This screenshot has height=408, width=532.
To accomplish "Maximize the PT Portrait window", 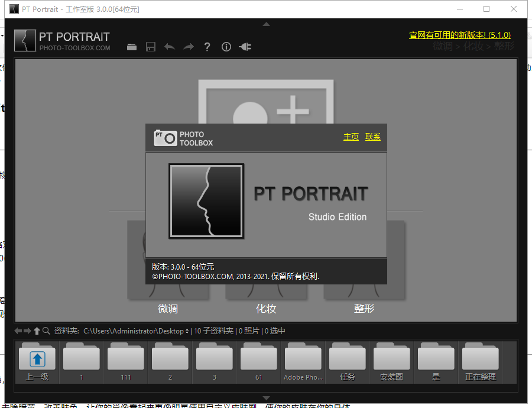I will coord(486,9).
